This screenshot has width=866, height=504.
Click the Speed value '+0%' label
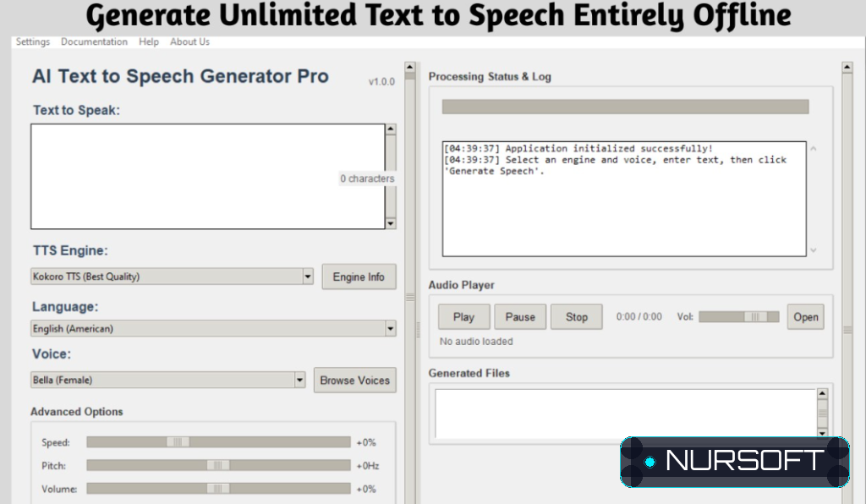click(x=366, y=442)
